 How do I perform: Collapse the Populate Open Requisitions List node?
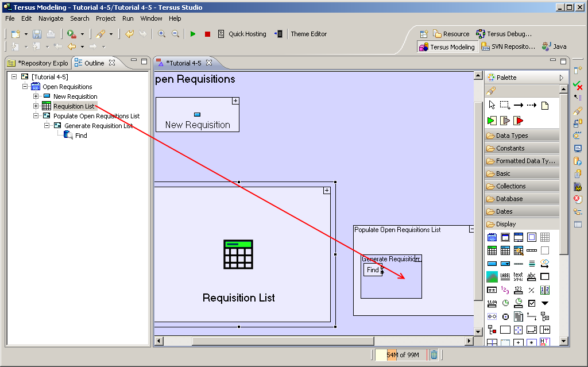[x=36, y=116]
